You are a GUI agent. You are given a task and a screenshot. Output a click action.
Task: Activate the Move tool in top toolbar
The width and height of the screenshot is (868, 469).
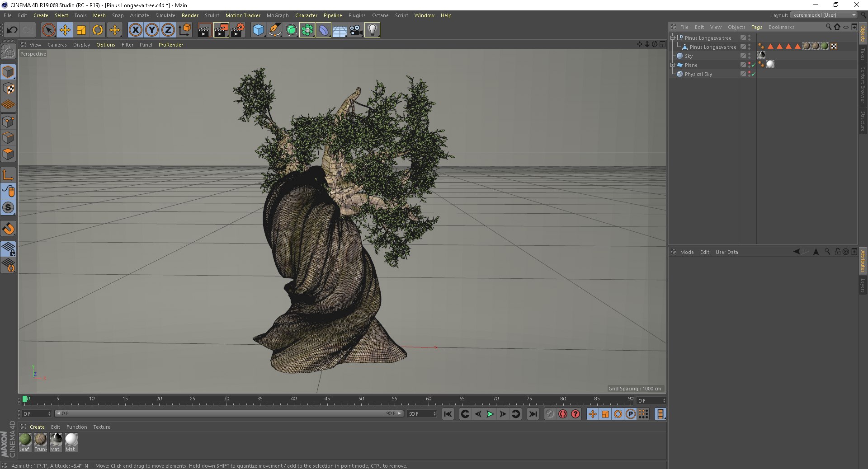tap(65, 30)
